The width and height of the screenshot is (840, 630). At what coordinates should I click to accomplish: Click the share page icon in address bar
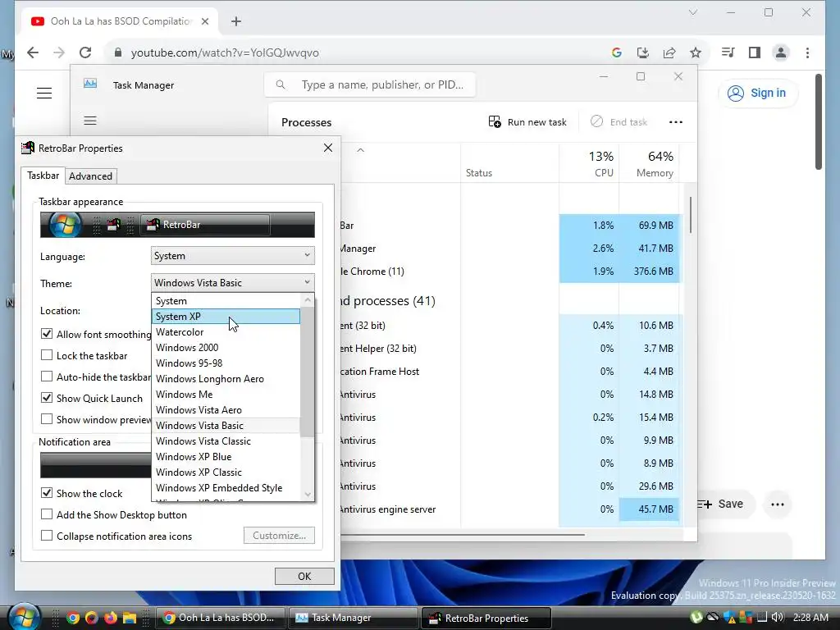669,52
